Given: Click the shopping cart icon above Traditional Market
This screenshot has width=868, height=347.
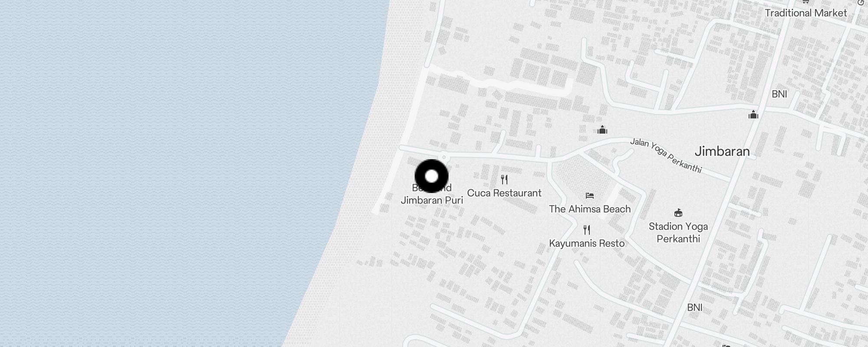Looking at the screenshot, I should click(806, 1).
